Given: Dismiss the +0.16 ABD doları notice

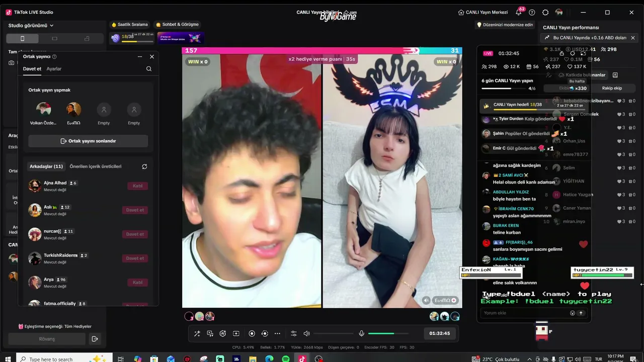Looking at the screenshot, I should 633,38.
